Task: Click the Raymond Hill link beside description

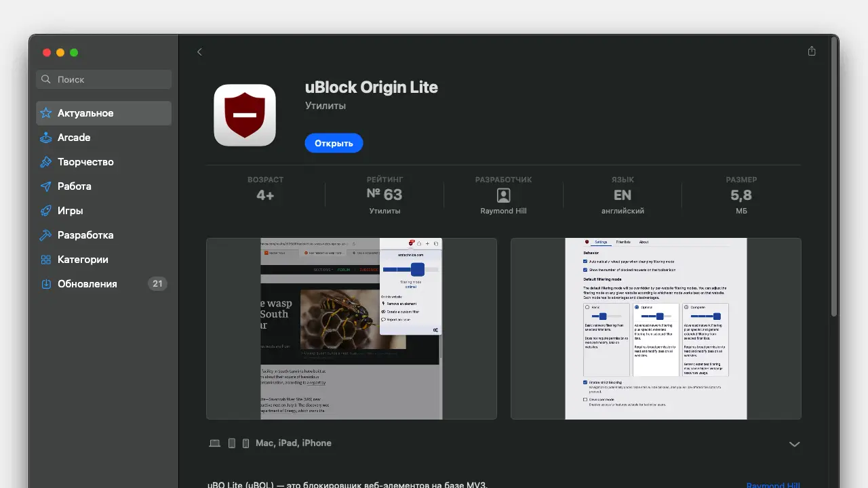Action: click(773, 485)
